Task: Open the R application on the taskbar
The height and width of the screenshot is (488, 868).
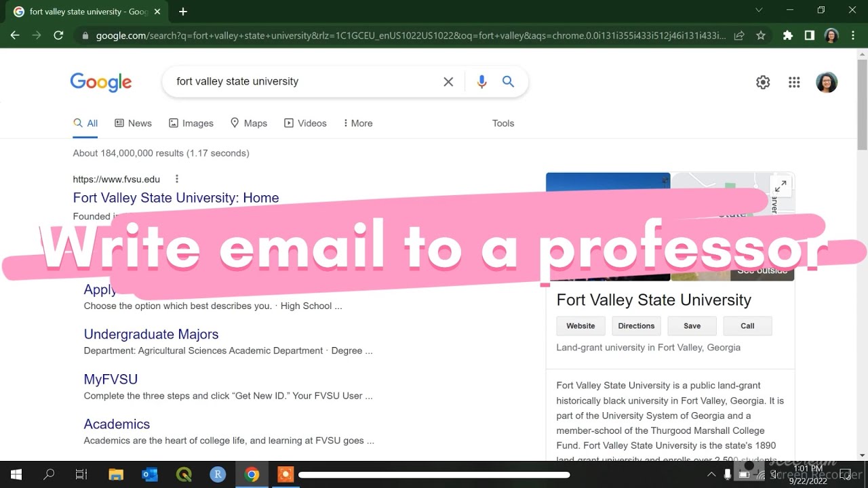Action: [x=218, y=474]
